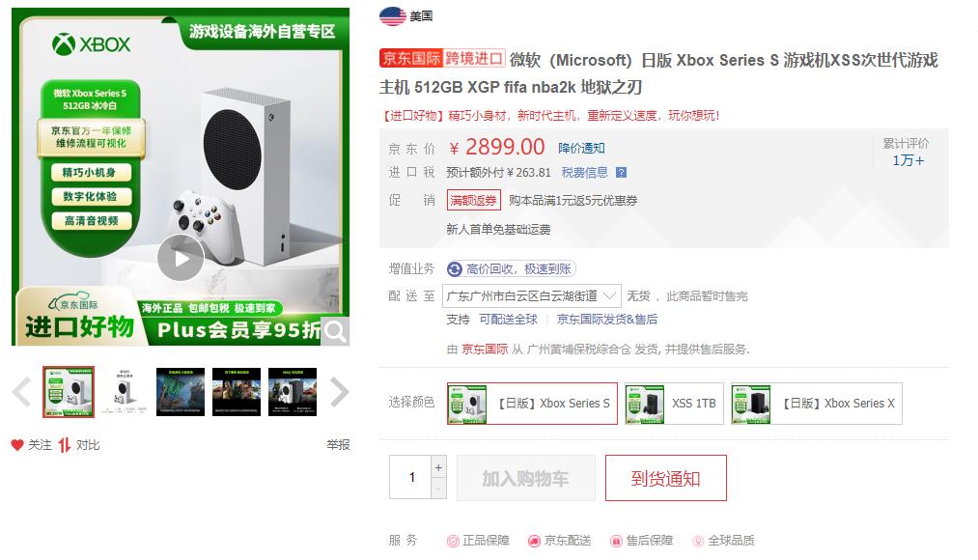
Task: Open the 降价通知 price drop link
Action: pyautogui.click(x=581, y=149)
